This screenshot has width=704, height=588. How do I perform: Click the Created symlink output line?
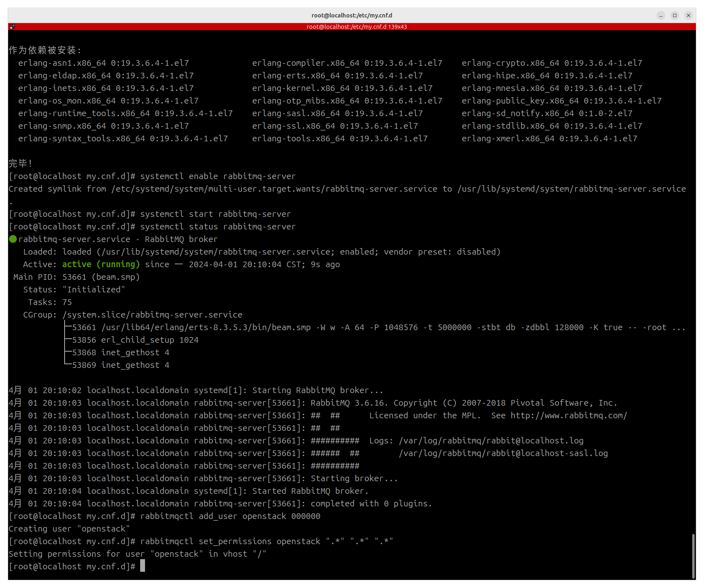pyautogui.click(x=347, y=189)
